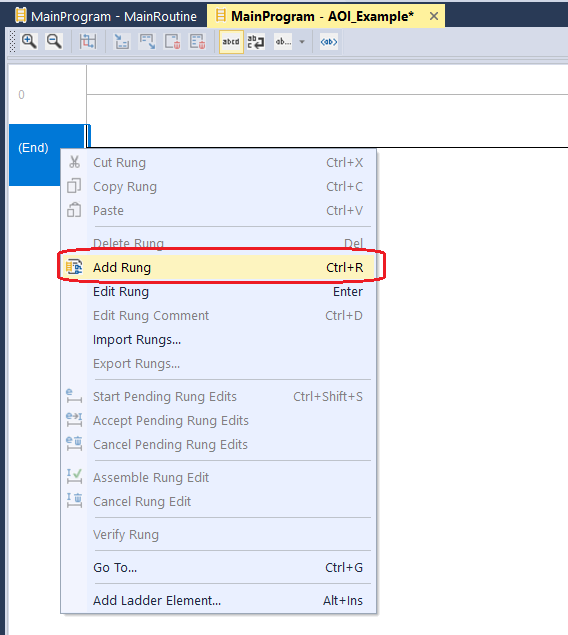Toggle the truncated 'ab...' display button
Image resolution: width=568 pixels, height=635 pixels.
(283, 42)
